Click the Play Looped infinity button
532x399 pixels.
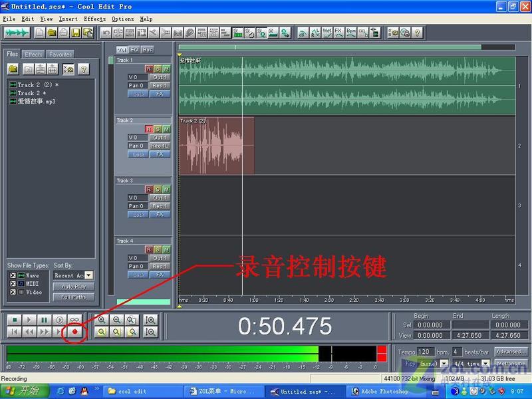click(x=74, y=320)
